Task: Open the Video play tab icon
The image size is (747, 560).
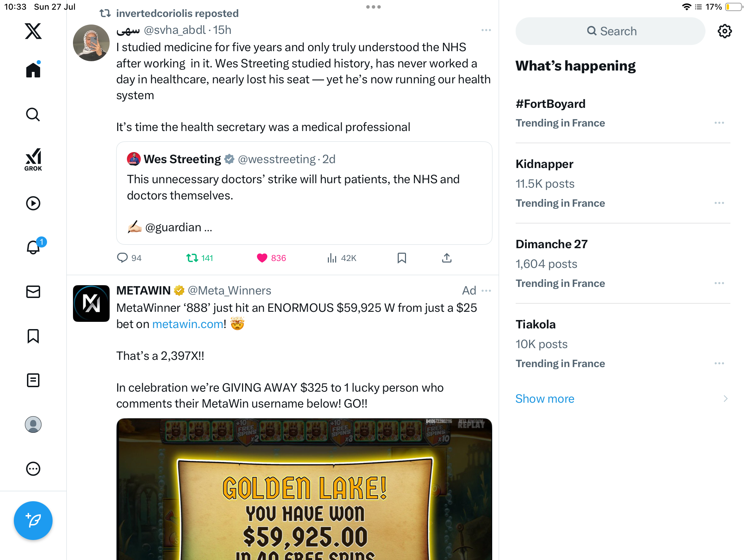Action: pos(33,203)
